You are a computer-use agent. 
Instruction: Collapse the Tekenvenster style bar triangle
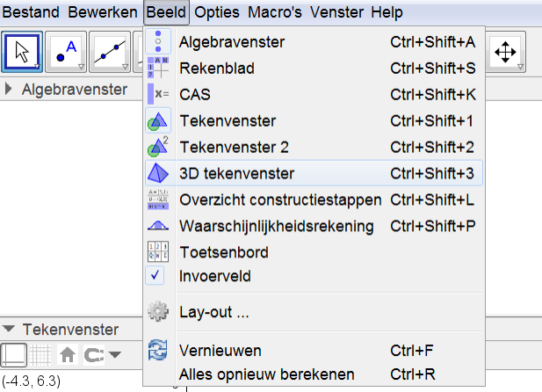pyautogui.click(x=9, y=329)
